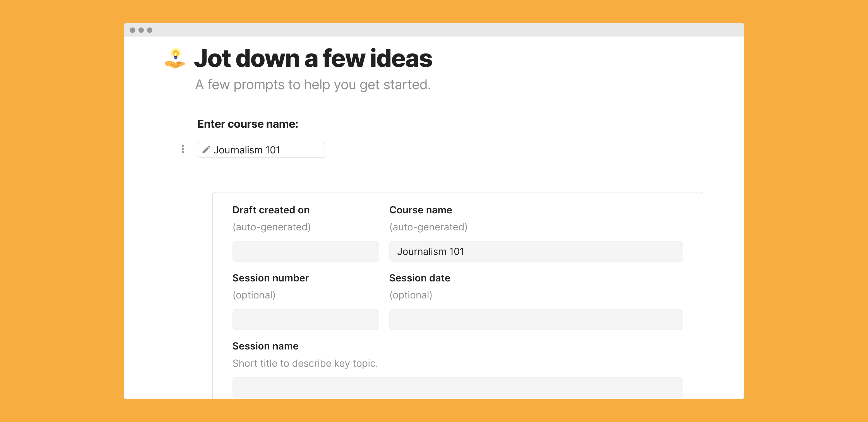Screen dimensions: 868x422
Task: Focus the Session name input box
Action: click(458, 387)
